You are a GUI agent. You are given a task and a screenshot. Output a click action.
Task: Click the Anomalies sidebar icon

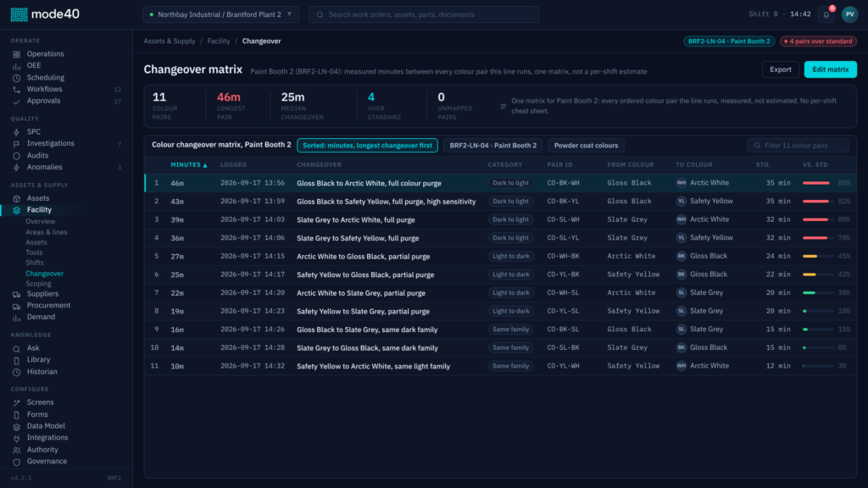[x=17, y=168]
